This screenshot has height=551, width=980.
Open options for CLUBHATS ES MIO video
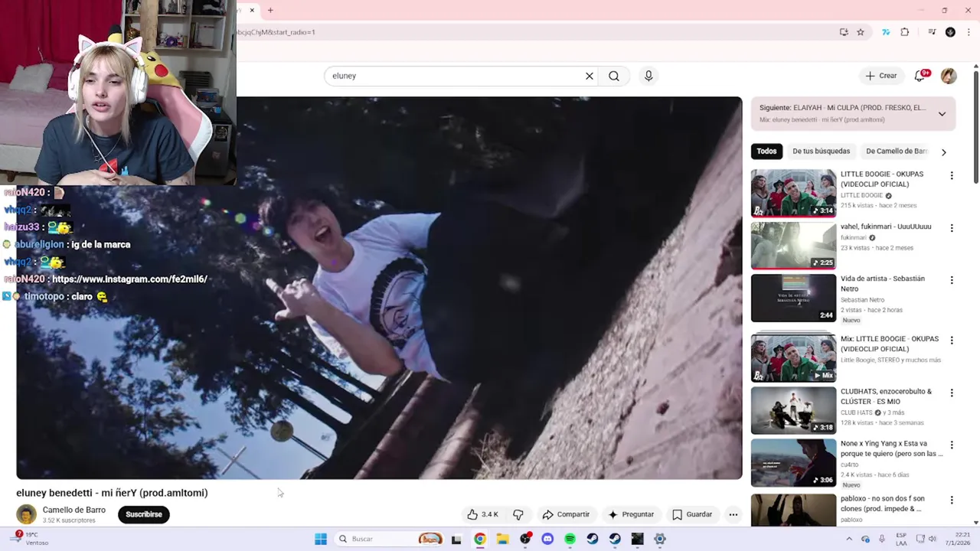(952, 393)
